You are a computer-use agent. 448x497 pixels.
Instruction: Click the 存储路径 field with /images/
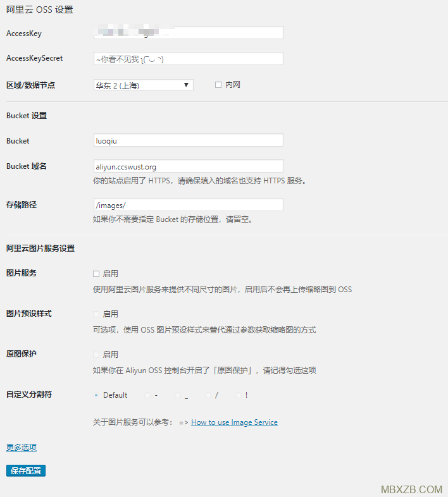click(x=188, y=205)
